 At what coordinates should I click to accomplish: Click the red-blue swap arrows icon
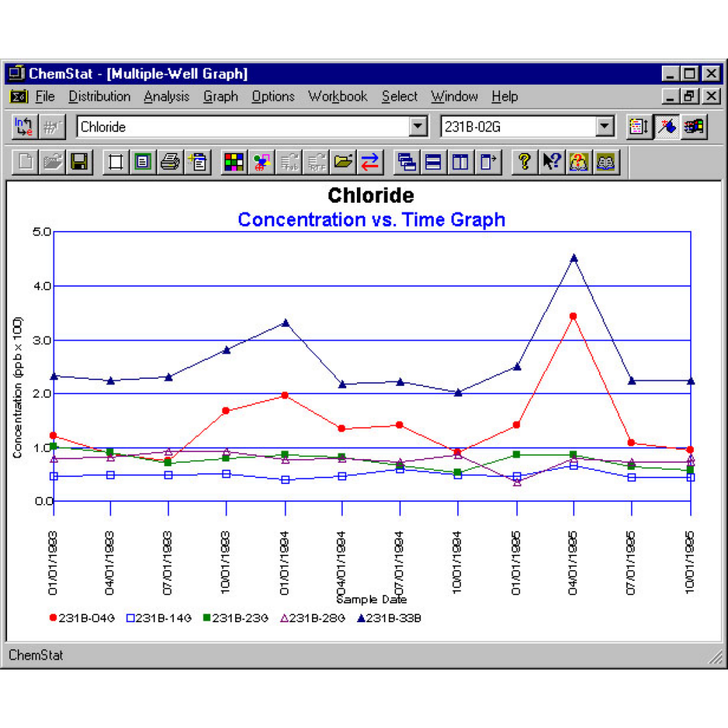click(x=370, y=162)
